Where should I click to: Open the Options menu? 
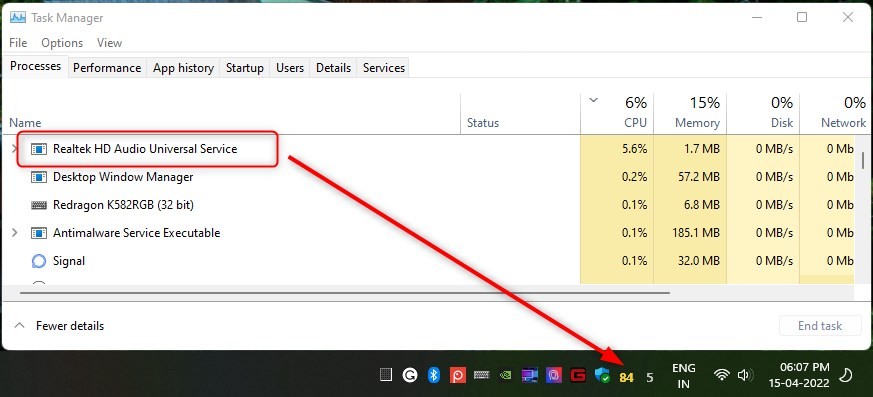click(x=62, y=43)
